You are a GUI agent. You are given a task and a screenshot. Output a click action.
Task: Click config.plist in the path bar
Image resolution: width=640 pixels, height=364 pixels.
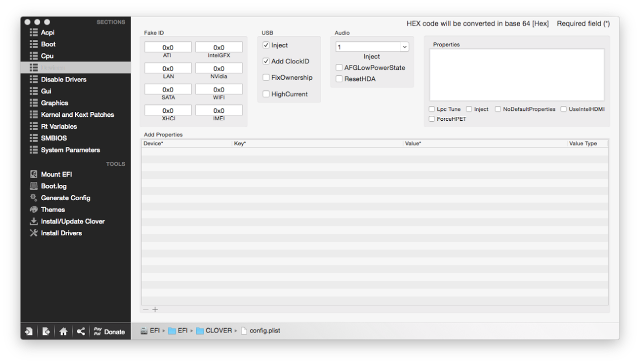[x=260, y=331]
